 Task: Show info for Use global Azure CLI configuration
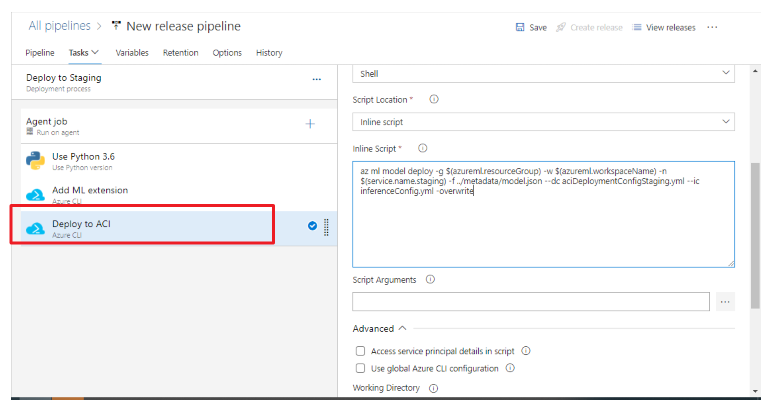[x=510, y=368]
